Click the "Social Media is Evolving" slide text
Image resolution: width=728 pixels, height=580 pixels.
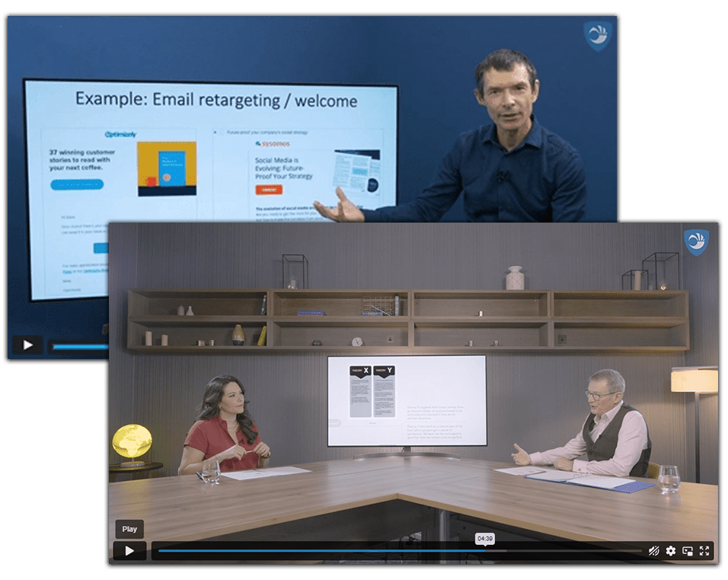pyautogui.click(x=284, y=168)
